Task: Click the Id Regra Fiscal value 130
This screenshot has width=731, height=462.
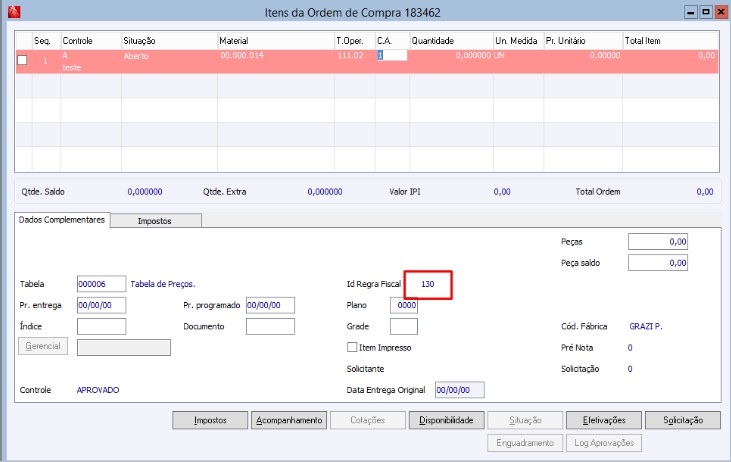Action: tap(428, 284)
